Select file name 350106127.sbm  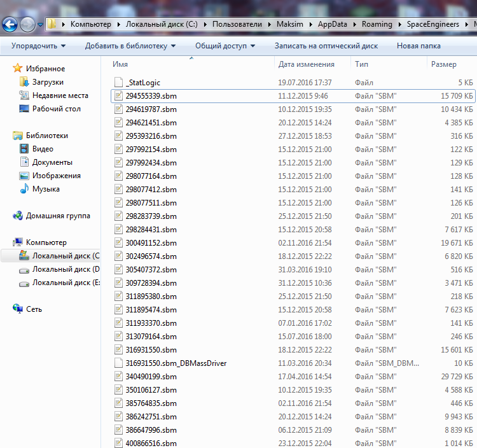(151, 390)
